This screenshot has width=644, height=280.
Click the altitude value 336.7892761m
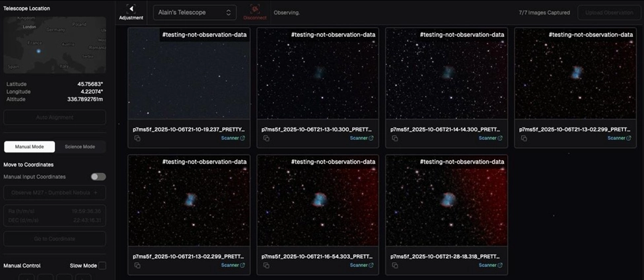click(x=85, y=99)
